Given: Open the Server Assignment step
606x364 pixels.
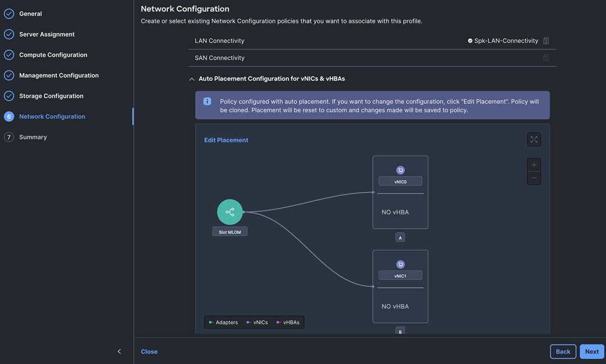Looking at the screenshot, I should (x=47, y=34).
